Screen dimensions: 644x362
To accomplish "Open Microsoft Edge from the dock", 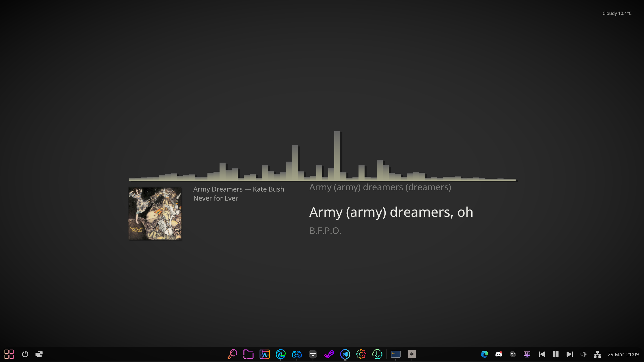I will pos(280,354).
